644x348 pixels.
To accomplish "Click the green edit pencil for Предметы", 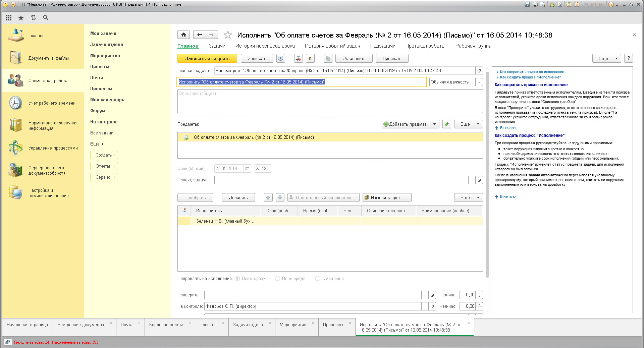I will (446, 124).
